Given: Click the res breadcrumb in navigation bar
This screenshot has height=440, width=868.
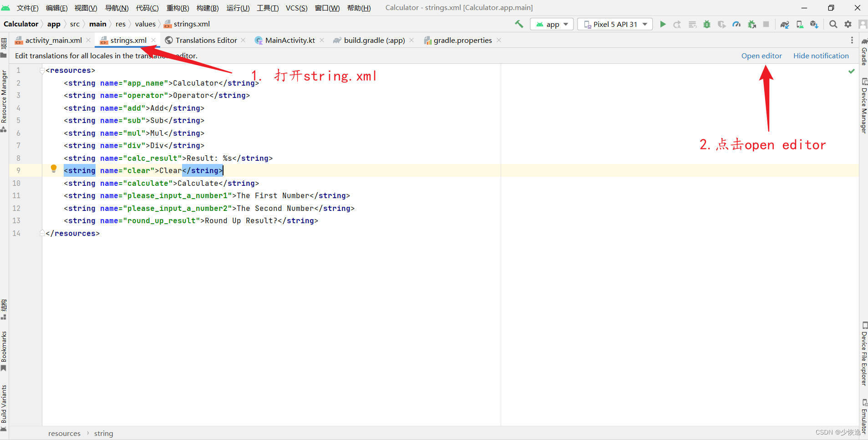Looking at the screenshot, I should pos(121,24).
